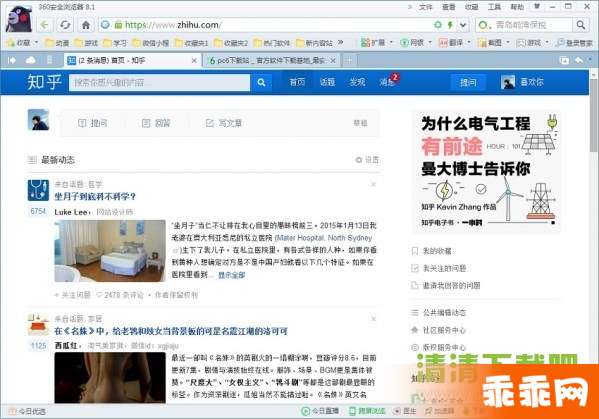Click the green padlock in the address bar

point(118,25)
